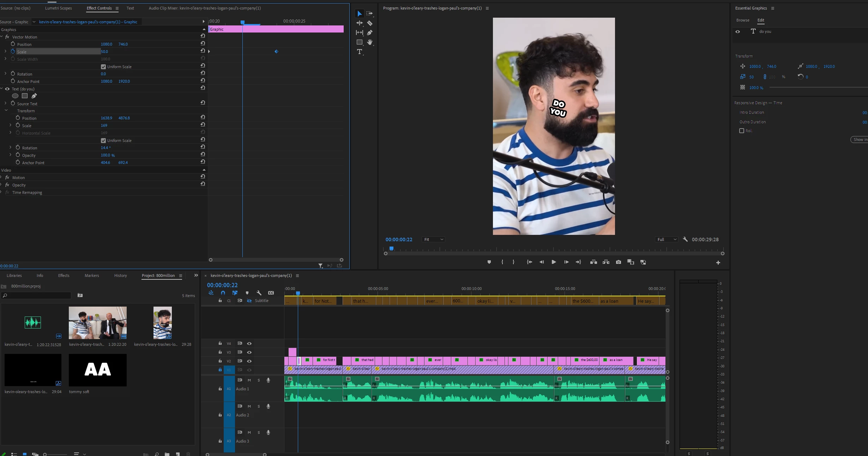868x456 pixels.
Task: Select the Type tool
Action: [360, 52]
